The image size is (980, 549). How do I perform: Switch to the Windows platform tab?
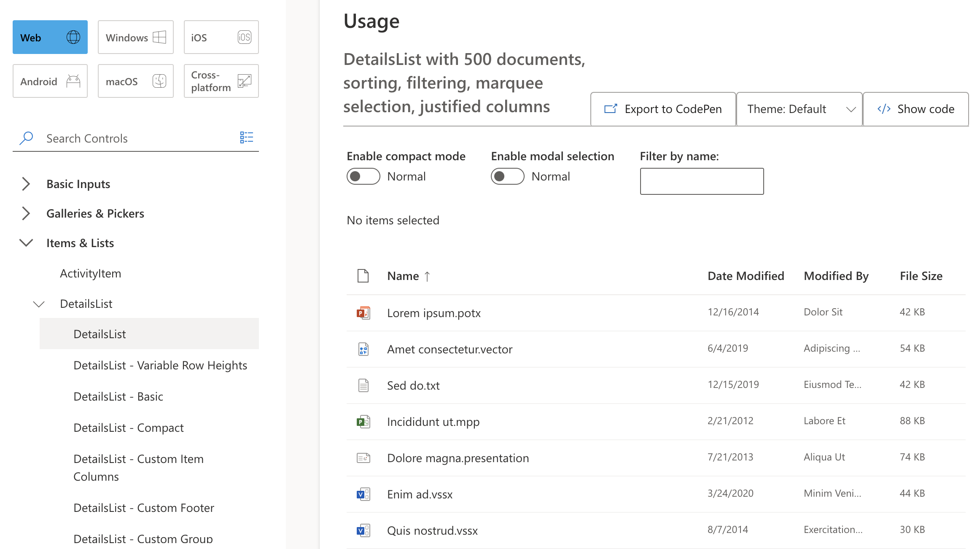pos(136,37)
